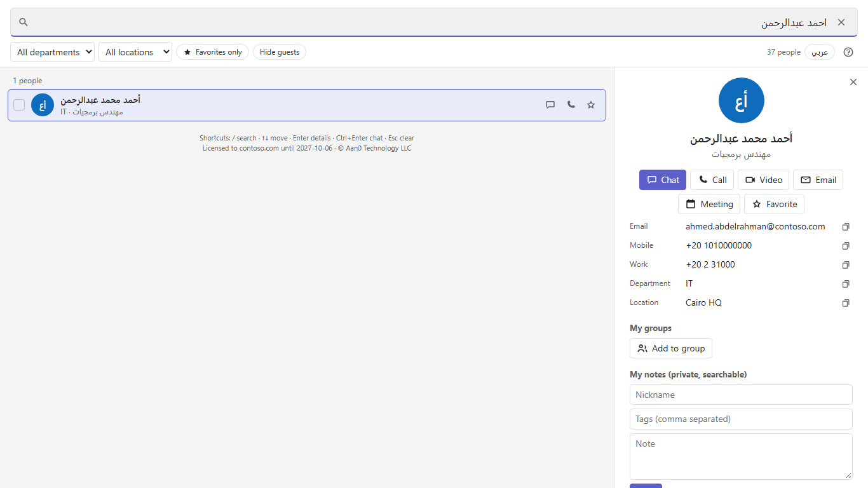The width and height of the screenshot is (868, 488).
Task: Open the help question mark icon
Action: 848,52
